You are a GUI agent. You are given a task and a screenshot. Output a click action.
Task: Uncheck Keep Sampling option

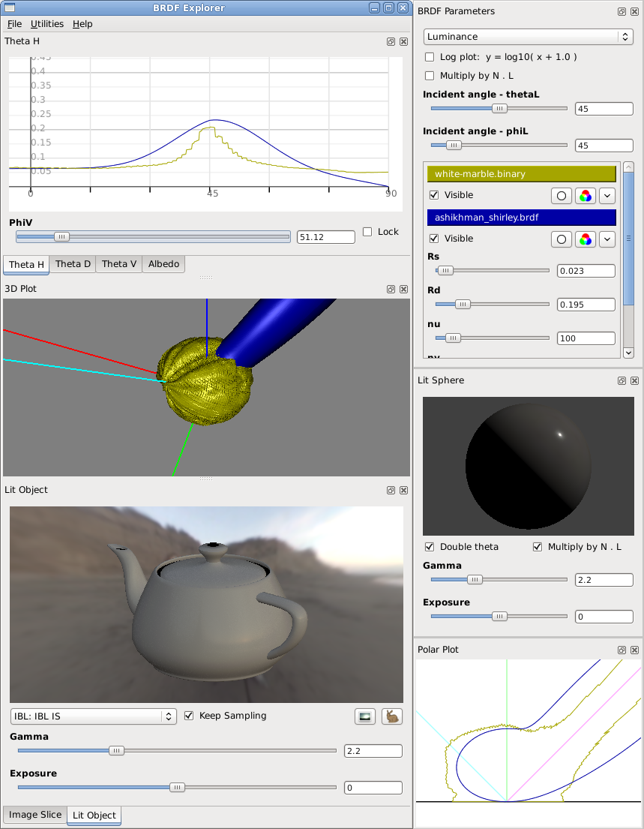[x=189, y=716]
